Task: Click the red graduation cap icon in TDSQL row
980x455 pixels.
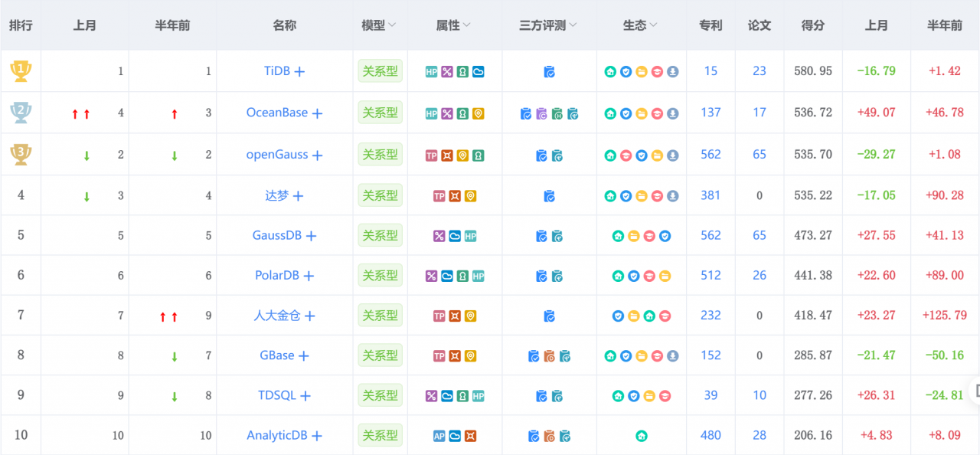Action: coord(665,396)
